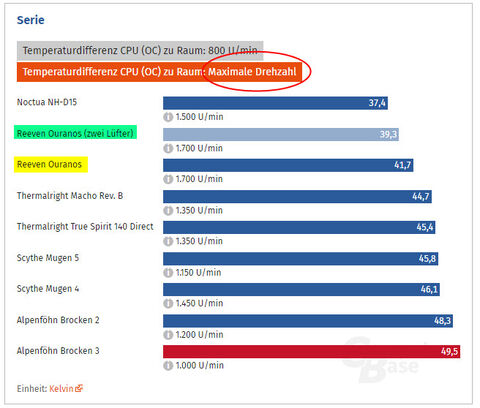Click info icon beside 1.000 U/min

click(x=168, y=366)
